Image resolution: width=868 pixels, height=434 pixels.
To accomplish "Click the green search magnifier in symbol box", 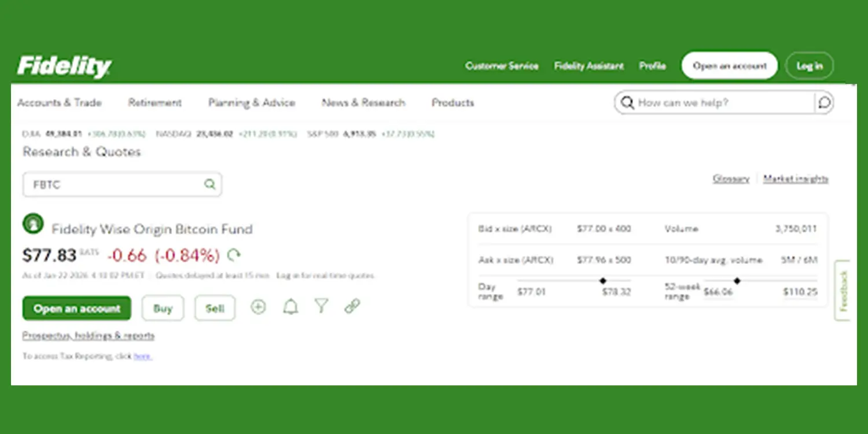I will click(209, 185).
